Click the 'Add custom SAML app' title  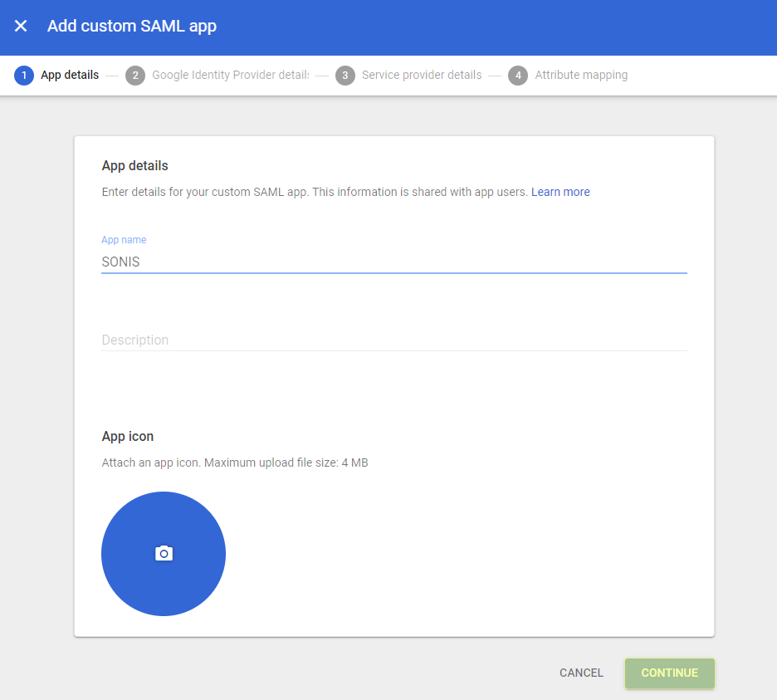[x=131, y=26]
